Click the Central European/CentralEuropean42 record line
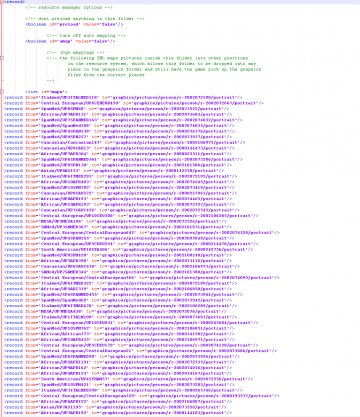 [142, 233]
